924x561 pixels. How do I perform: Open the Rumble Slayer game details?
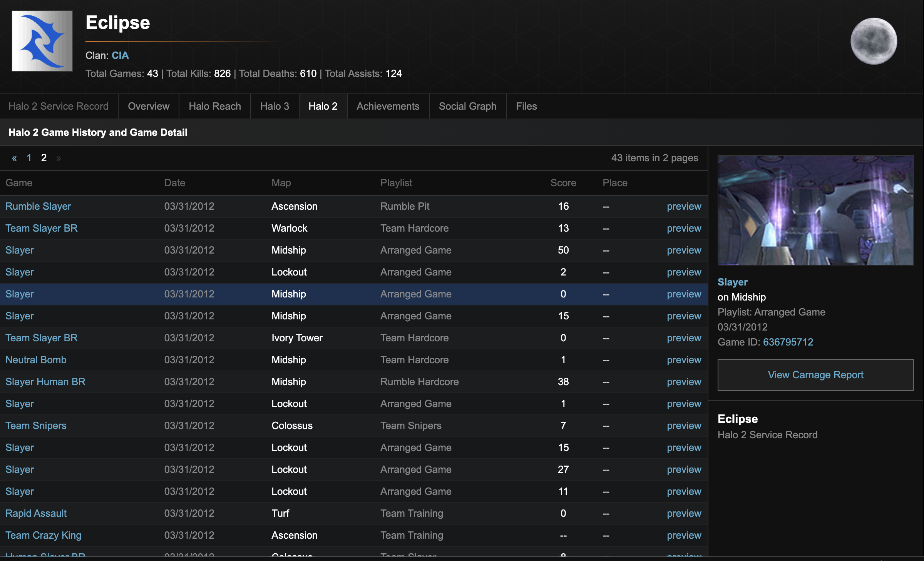38,206
